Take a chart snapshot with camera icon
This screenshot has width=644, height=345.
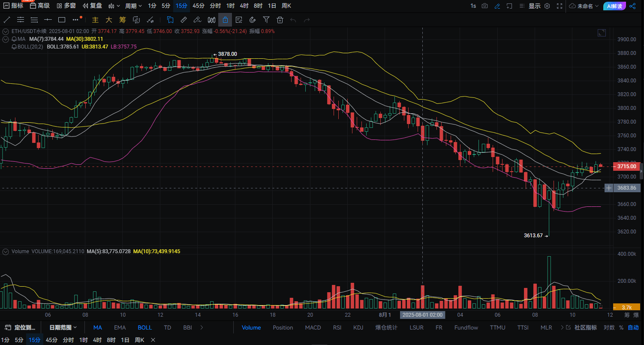coord(485,6)
